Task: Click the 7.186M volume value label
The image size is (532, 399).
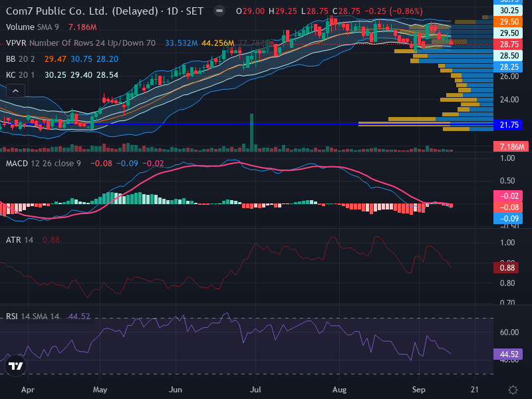Action: tap(511, 147)
